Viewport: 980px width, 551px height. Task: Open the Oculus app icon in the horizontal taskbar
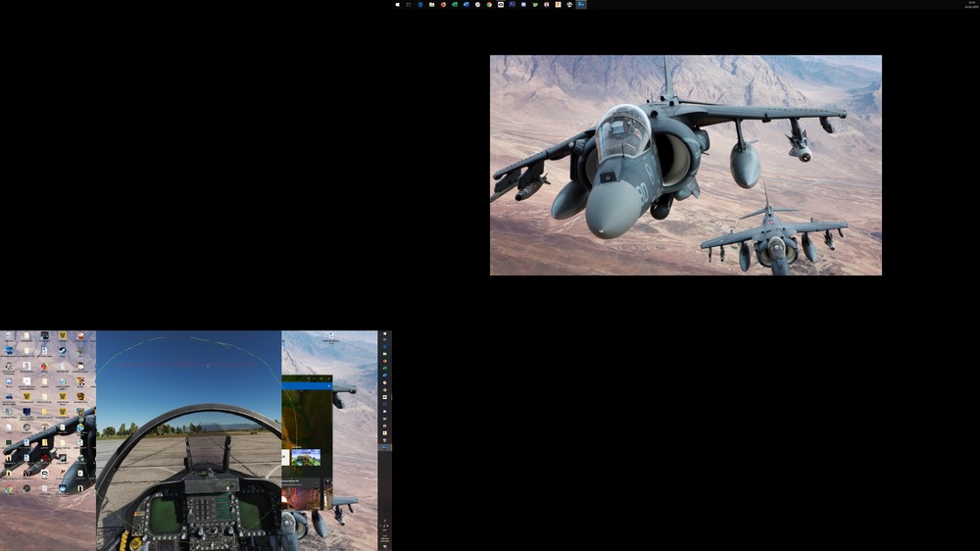point(501,4)
